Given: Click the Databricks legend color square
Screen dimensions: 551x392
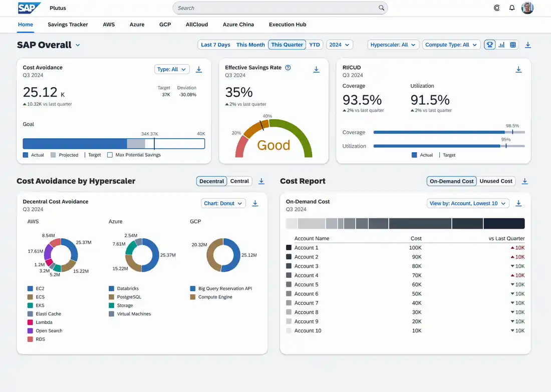Looking at the screenshot, I should (111, 288).
